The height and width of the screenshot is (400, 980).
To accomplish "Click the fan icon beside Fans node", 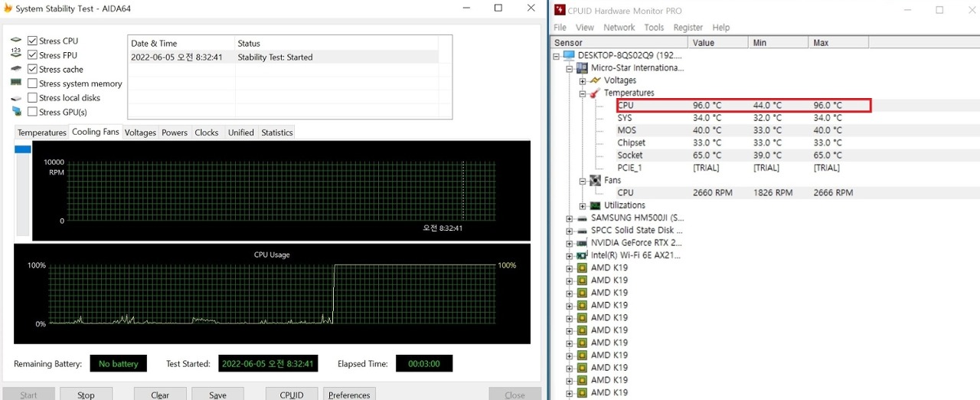I will [x=595, y=180].
